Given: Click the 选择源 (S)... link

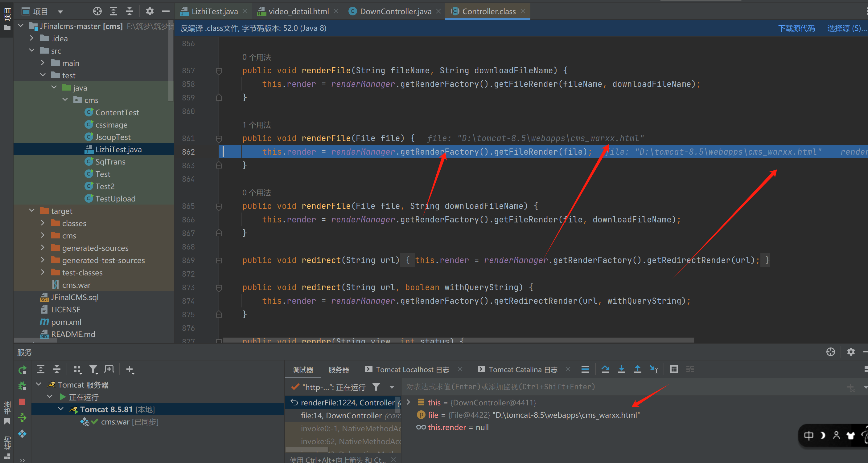Looking at the screenshot, I should click(x=847, y=28).
